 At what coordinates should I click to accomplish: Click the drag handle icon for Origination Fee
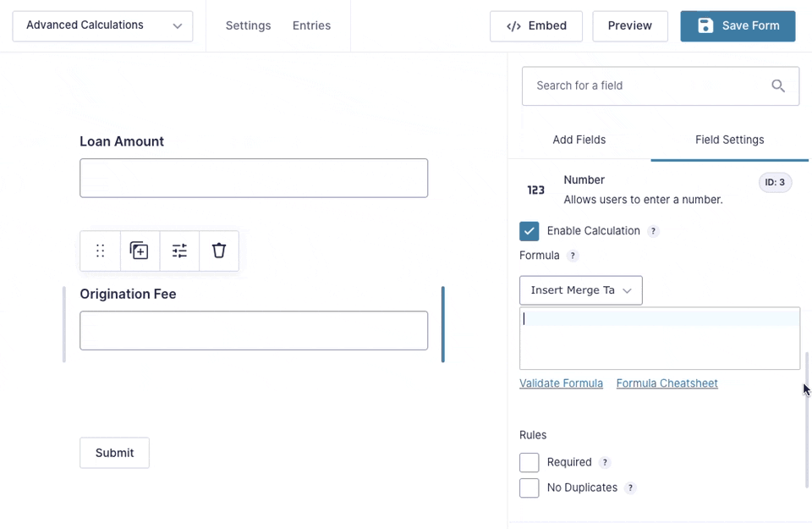101,251
